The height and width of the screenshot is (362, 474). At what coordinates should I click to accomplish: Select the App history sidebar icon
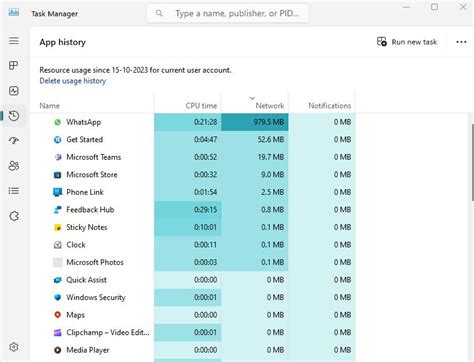click(14, 116)
